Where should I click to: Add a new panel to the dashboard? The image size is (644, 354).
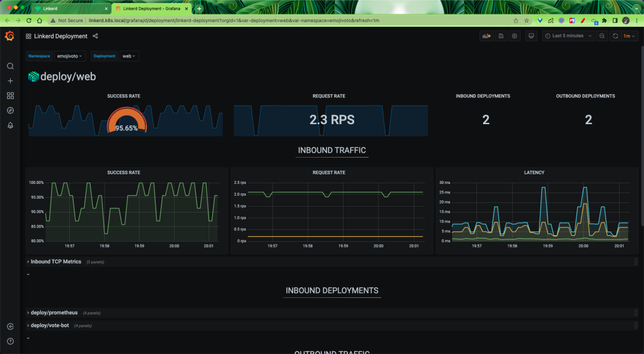tap(487, 36)
